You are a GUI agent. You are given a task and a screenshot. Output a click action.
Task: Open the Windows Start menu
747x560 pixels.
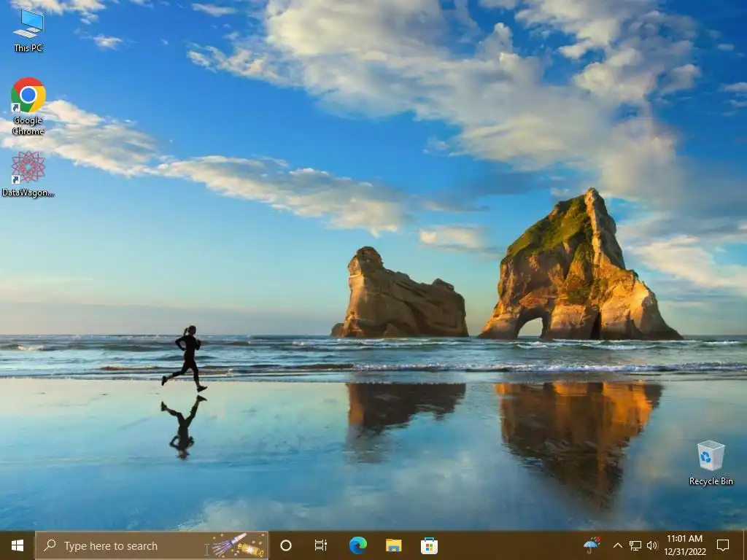pyautogui.click(x=18, y=545)
